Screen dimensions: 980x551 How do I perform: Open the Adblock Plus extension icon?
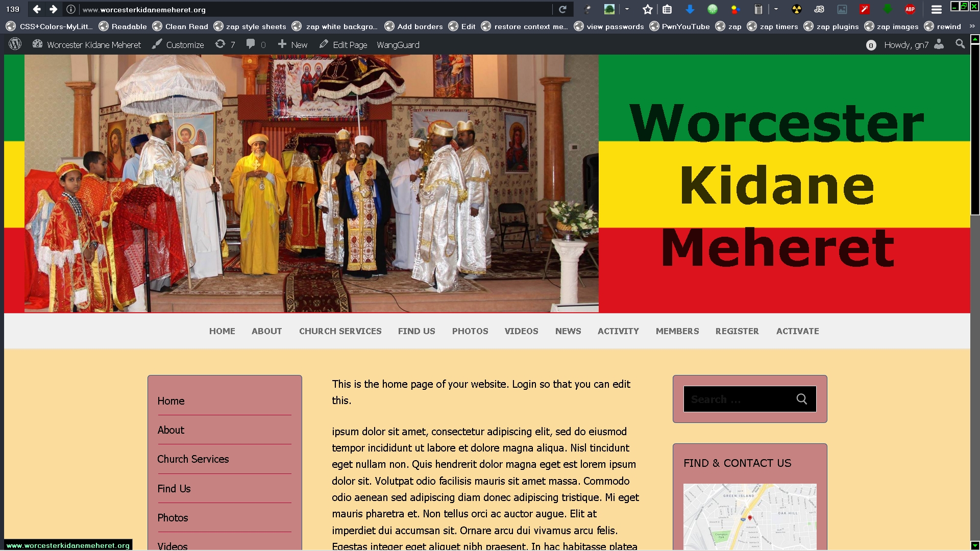coord(910,9)
